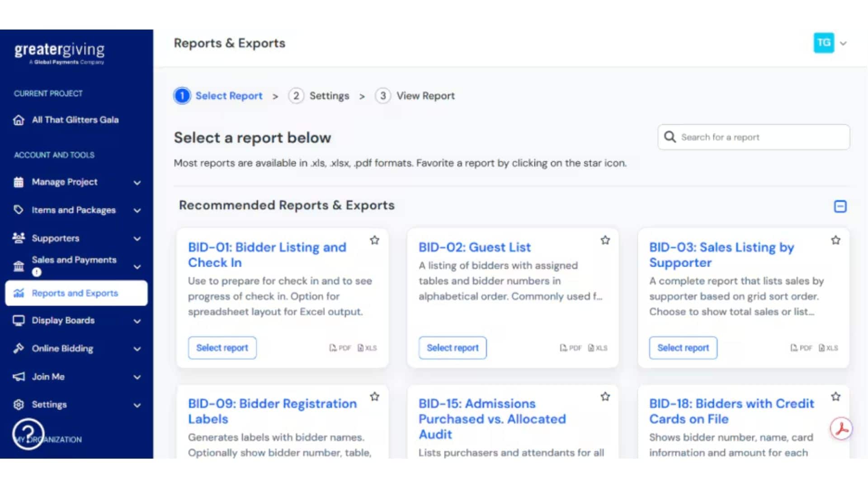The height and width of the screenshot is (488, 868).
Task: Click the greatergiving logo
Action: pos(59,53)
